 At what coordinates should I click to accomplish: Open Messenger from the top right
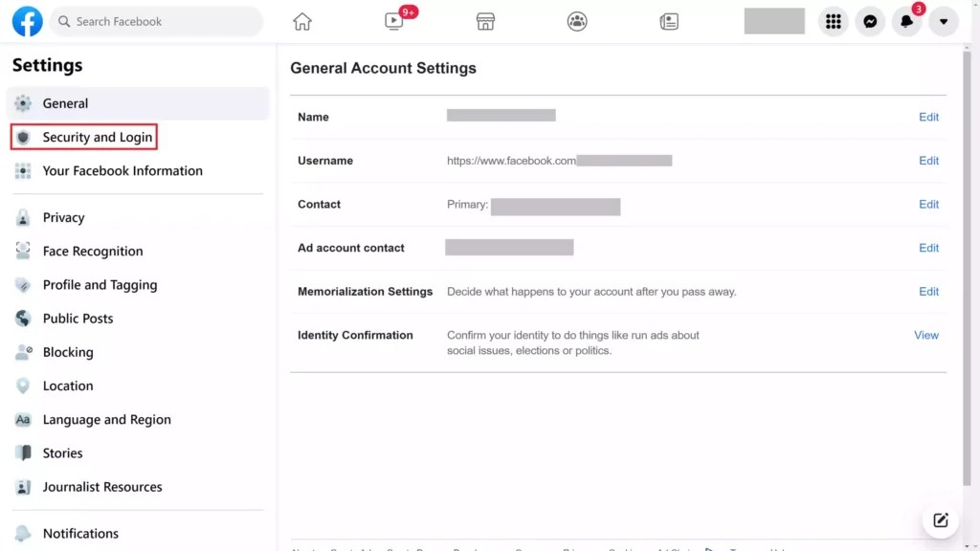[870, 20]
